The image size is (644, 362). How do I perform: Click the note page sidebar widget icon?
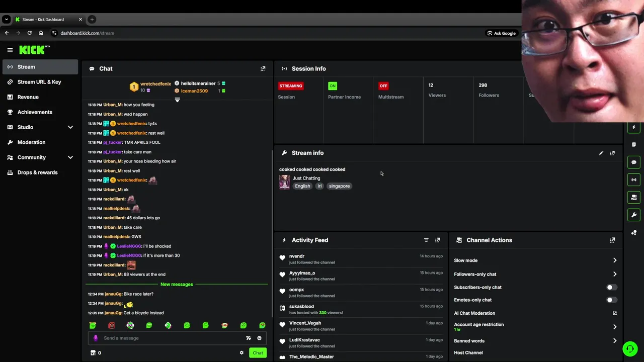tap(634, 145)
